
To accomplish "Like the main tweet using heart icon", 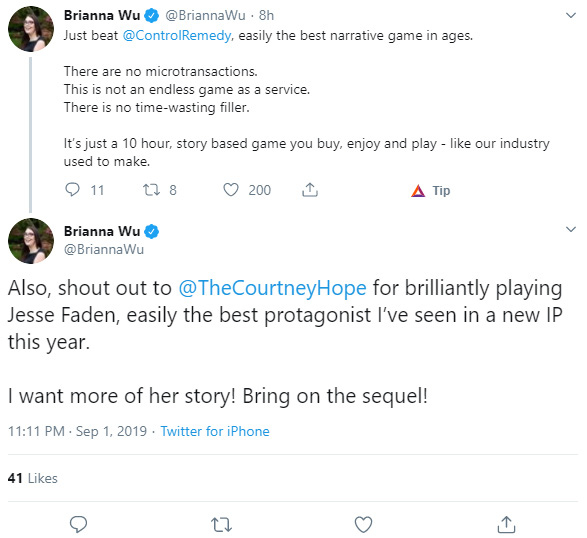I will [x=363, y=524].
